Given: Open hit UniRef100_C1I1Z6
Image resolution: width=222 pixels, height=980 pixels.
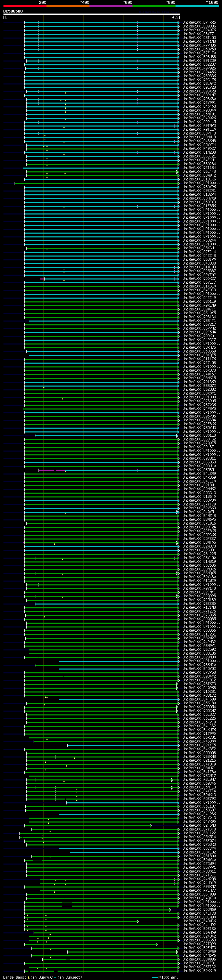Looking at the screenshot, I should tap(199, 359).
